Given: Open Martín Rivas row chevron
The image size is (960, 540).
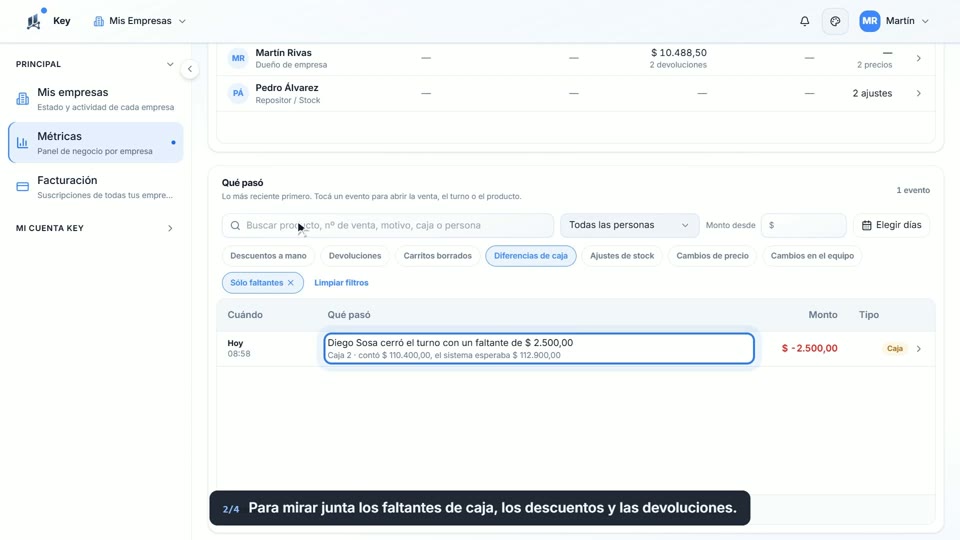Looking at the screenshot, I should pos(918,58).
